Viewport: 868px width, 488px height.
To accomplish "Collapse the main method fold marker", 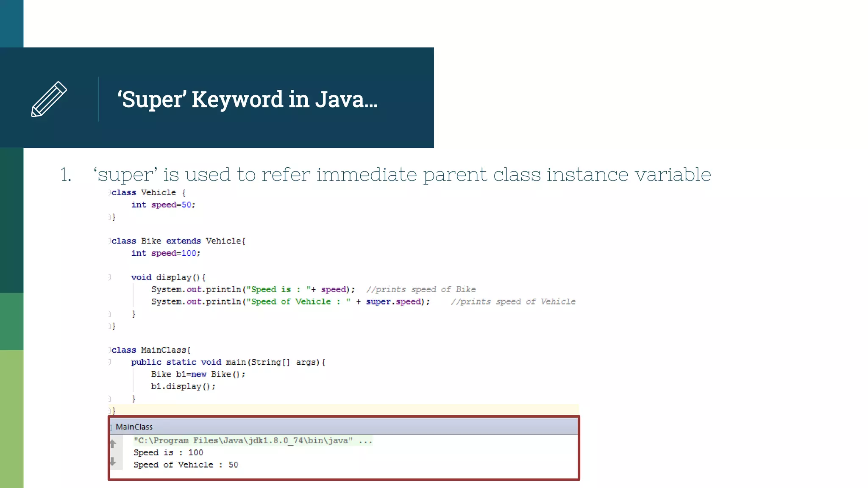I will click(109, 362).
